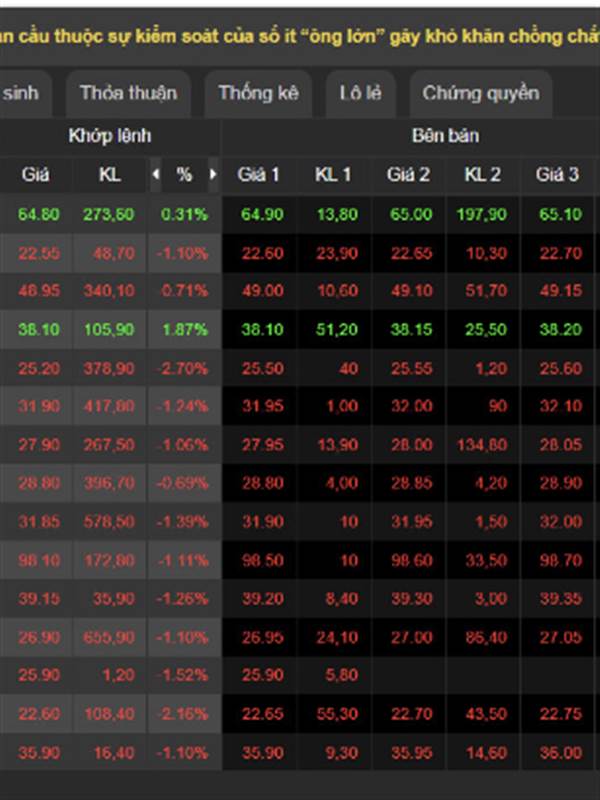Click the -1.52% change cell
The image size is (600, 800).
[183, 674]
